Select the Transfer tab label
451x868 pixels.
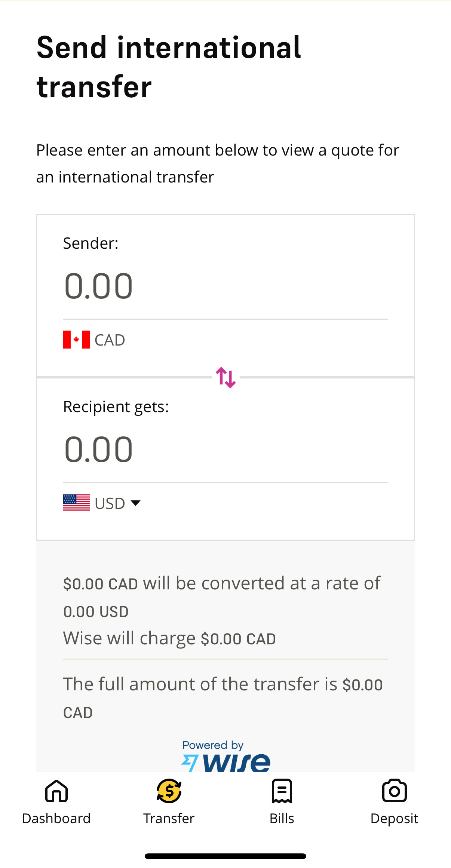click(x=169, y=818)
